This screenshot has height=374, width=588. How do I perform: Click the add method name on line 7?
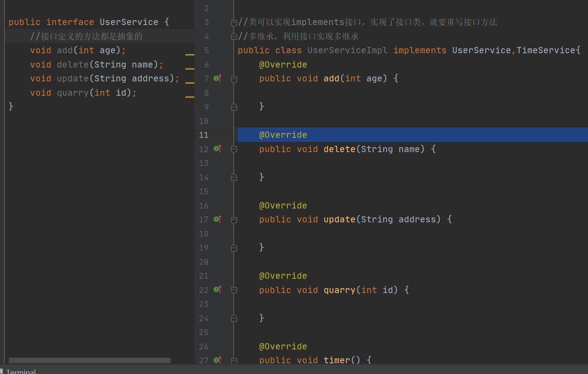[332, 78]
